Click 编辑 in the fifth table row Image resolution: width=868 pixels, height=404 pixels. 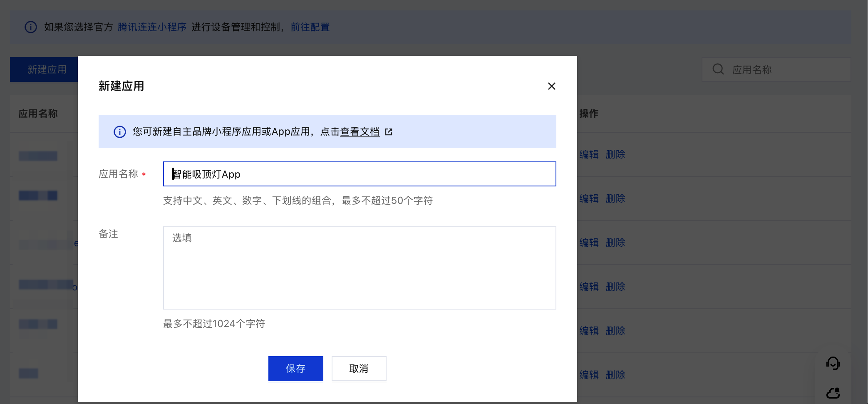click(x=589, y=331)
